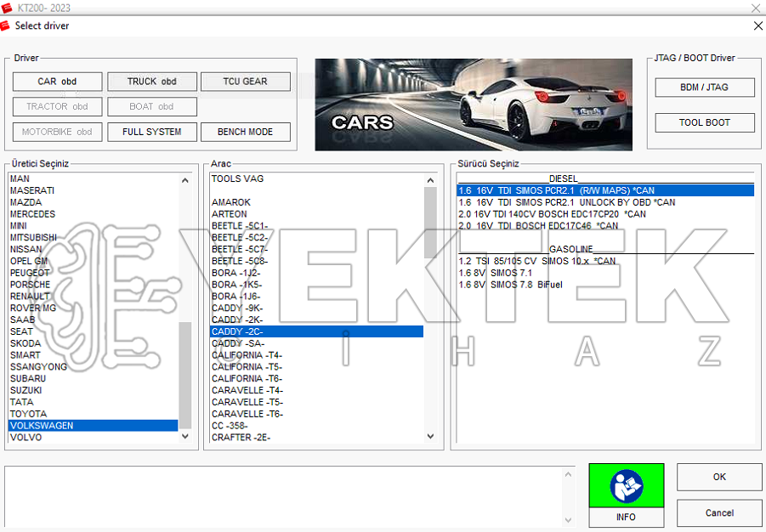Viewport: 766px width, 532px height.
Task: Click the TOOL BOOT button
Action: [x=705, y=122]
